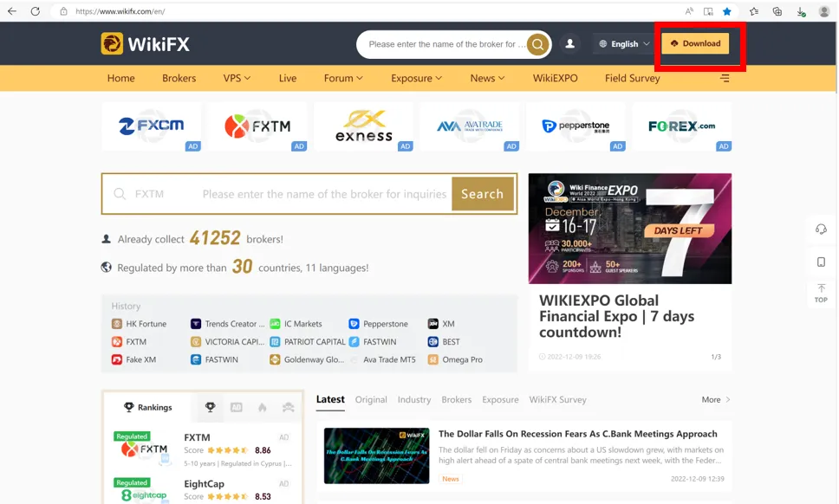The width and height of the screenshot is (839, 504).
Task: Switch to the Exposure news tab
Action: (x=500, y=399)
